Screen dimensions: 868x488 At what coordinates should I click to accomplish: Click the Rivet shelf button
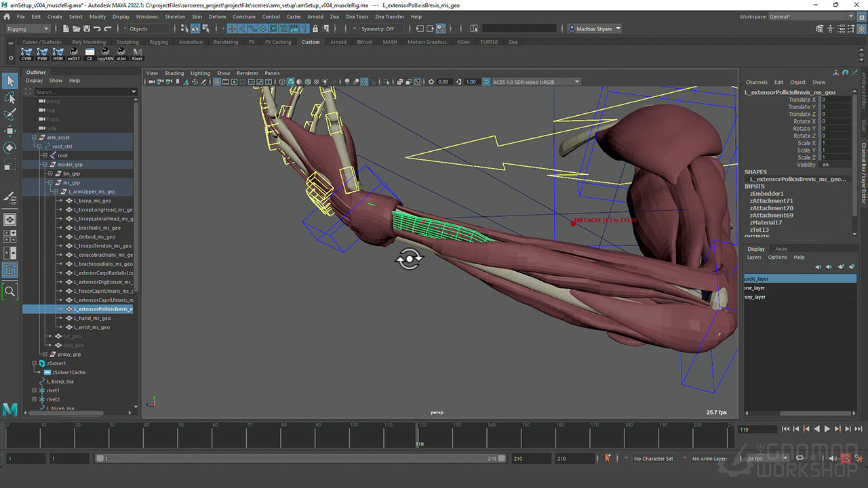[138, 54]
